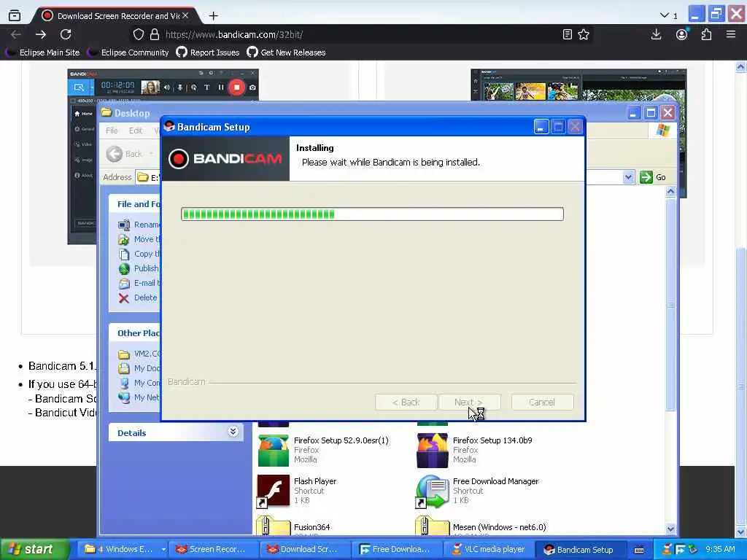
Task: Click the Cancel button in Bandicam Setup
Action: point(542,402)
